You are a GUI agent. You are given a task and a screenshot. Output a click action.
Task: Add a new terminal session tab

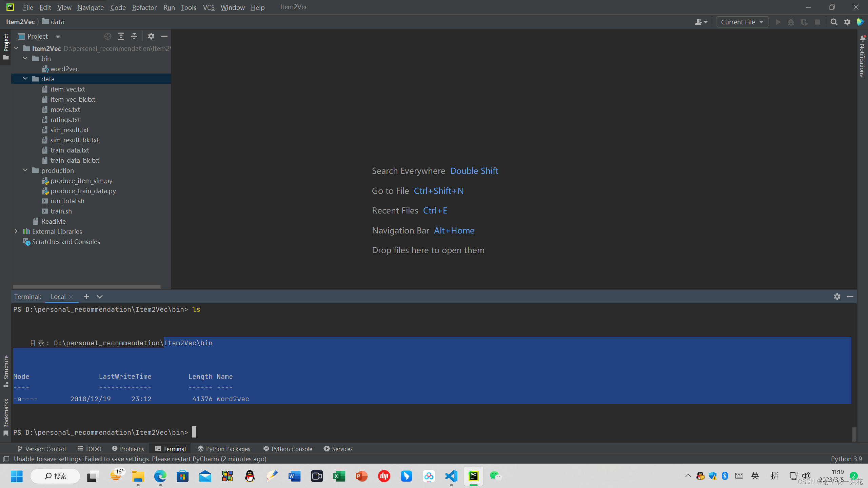pos(86,297)
